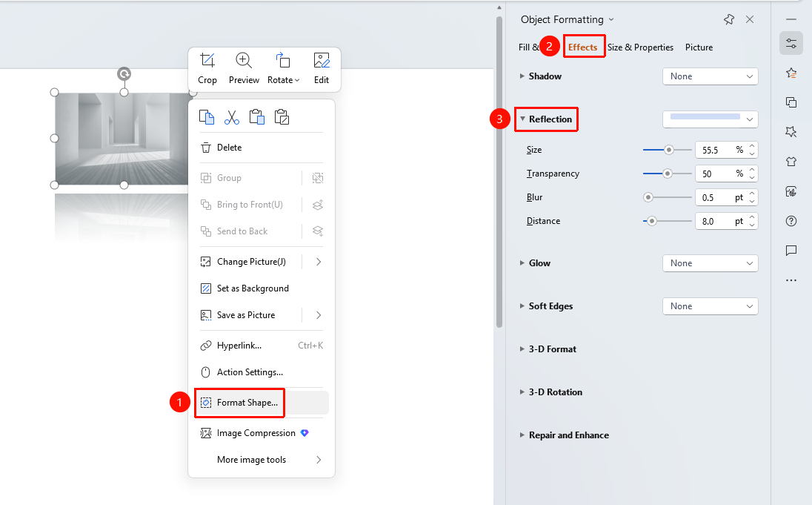Switch to the Picture tab
This screenshot has height=505, width=812.
click(x=699, y=47)
